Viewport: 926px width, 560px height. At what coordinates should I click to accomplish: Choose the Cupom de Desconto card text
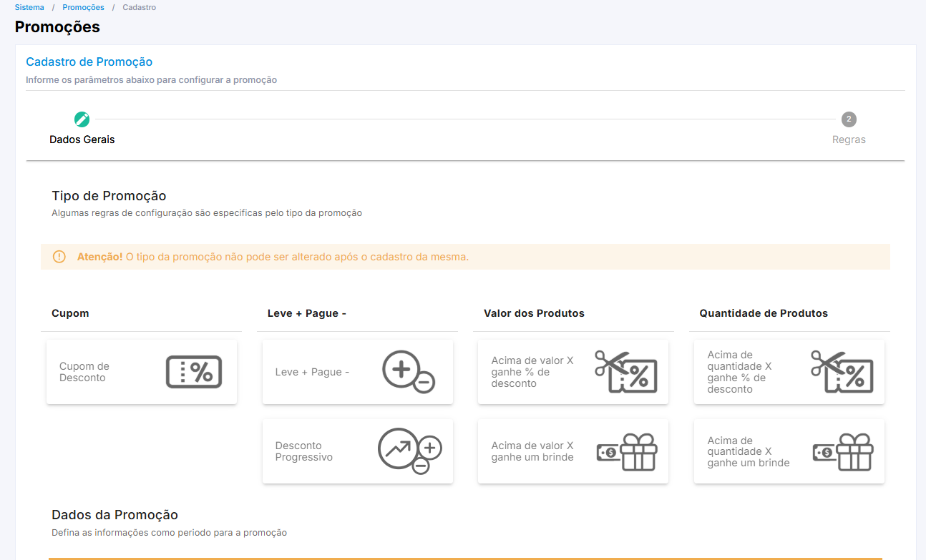(84, 372)
